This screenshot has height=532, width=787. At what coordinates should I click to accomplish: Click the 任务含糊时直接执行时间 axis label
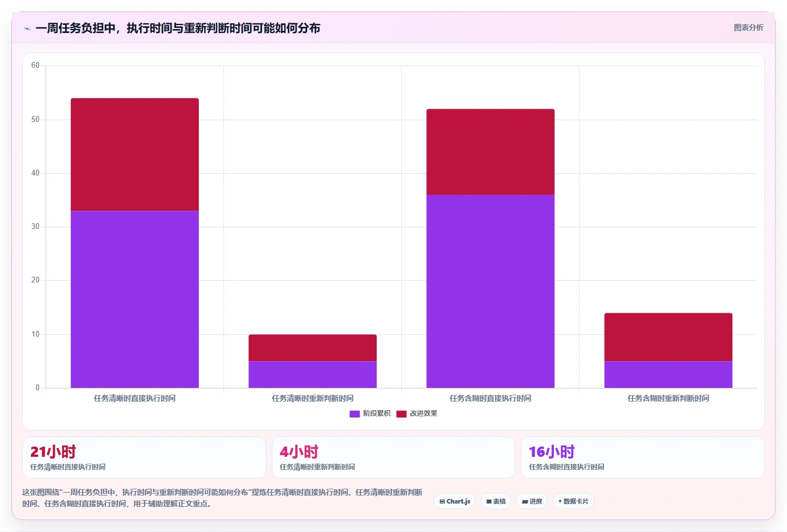pyautogui.click(x=490, y=398)
